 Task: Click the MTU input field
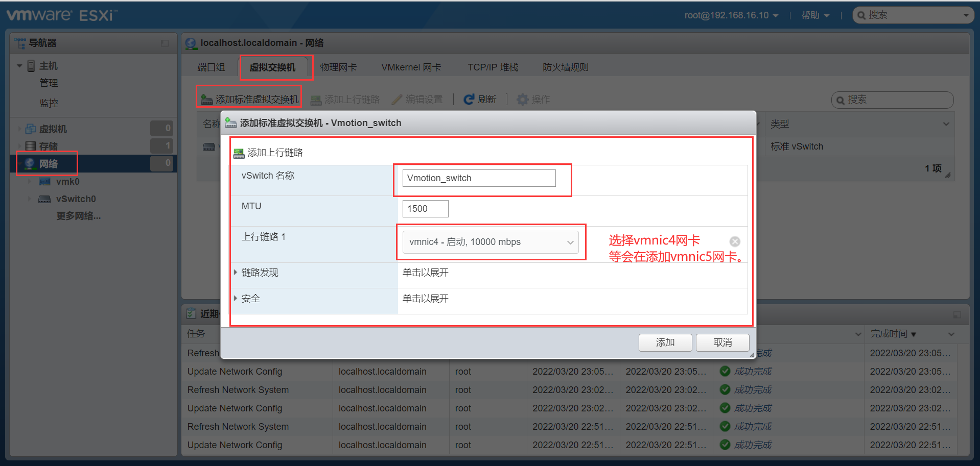coord(425,208)
